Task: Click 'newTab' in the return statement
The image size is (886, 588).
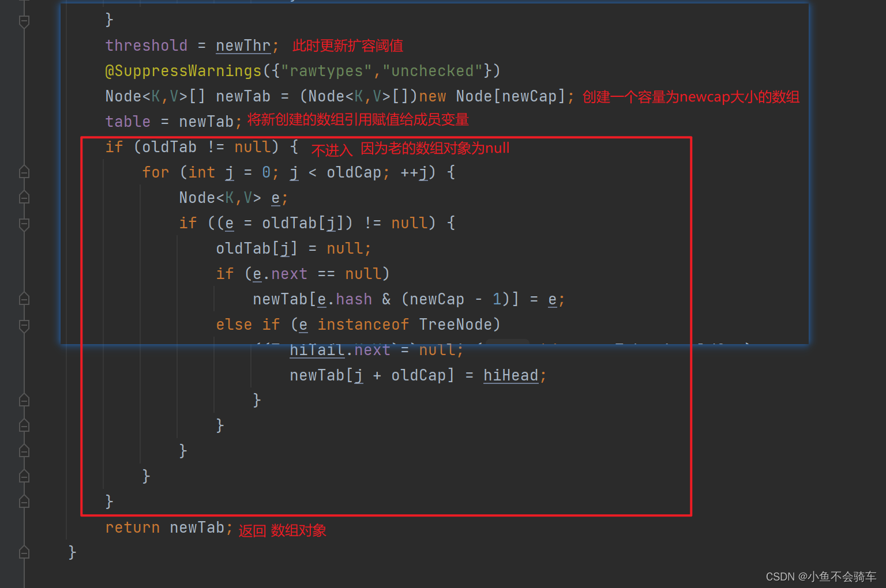Action: pyautogui.click(x=197, y=527)
